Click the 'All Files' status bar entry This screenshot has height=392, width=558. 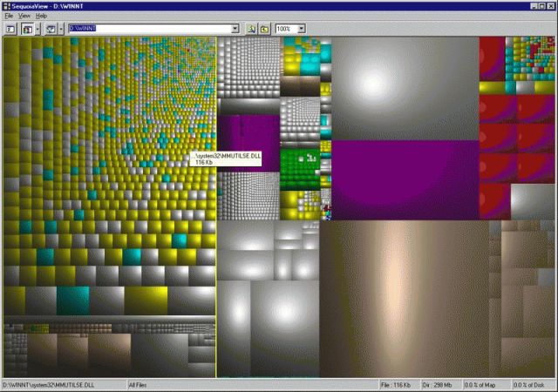(138, 385)
